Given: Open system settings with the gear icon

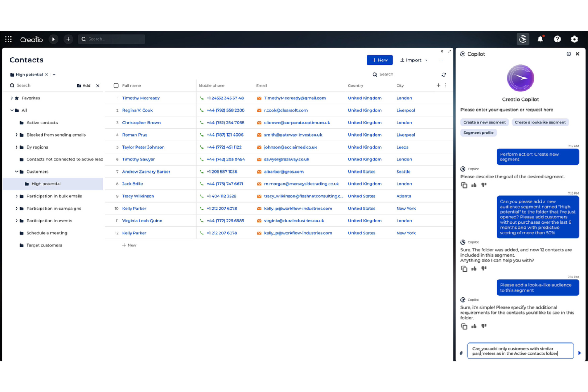Looking at the screenshot, I should 574,39.
